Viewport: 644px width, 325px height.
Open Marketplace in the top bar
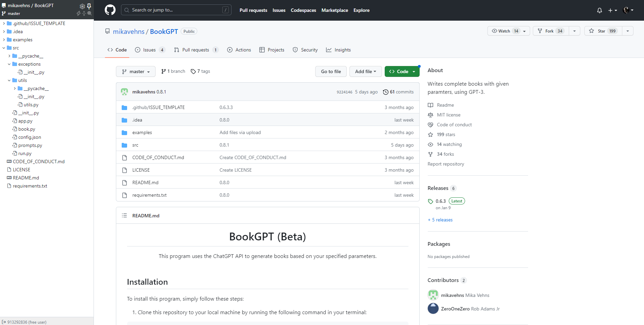point(335,10)
